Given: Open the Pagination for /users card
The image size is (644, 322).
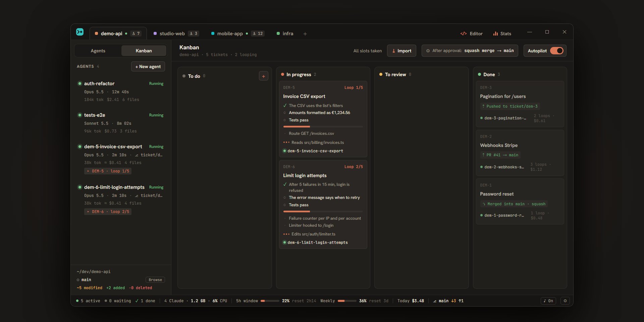Looking at the screenshot, I should (520, 104).
